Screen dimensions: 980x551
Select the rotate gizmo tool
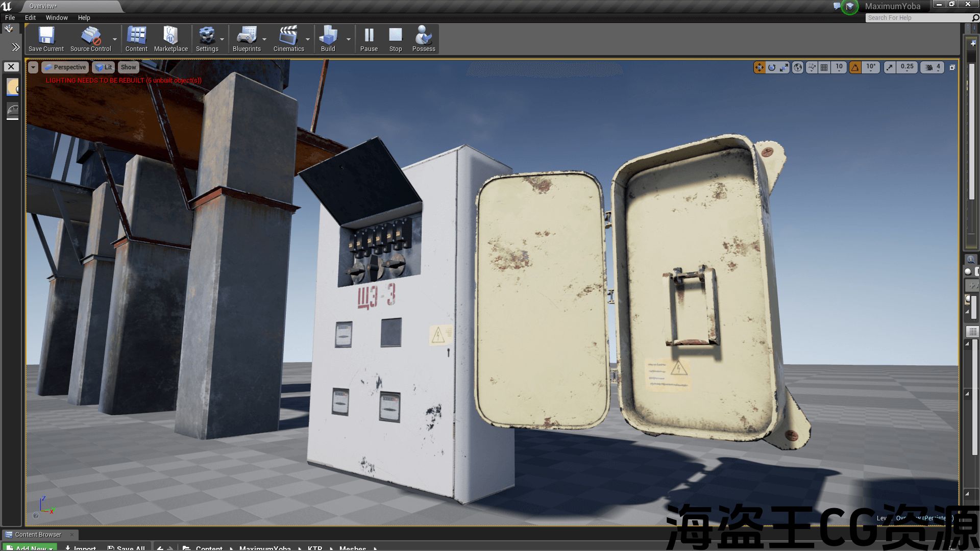click(x=772, y=67)
